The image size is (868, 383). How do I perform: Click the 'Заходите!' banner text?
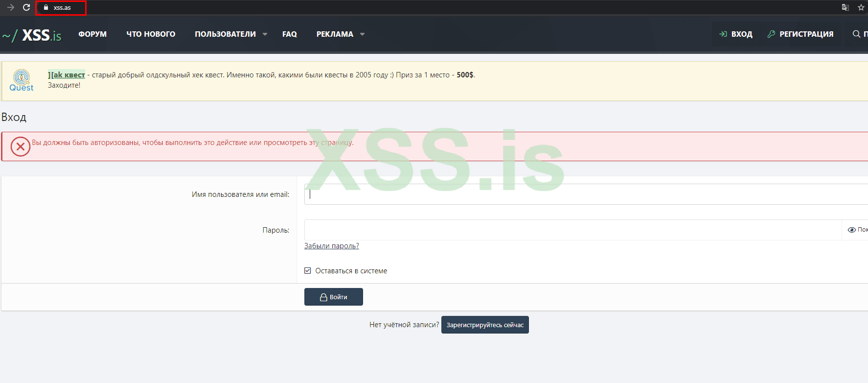[64, 85]
